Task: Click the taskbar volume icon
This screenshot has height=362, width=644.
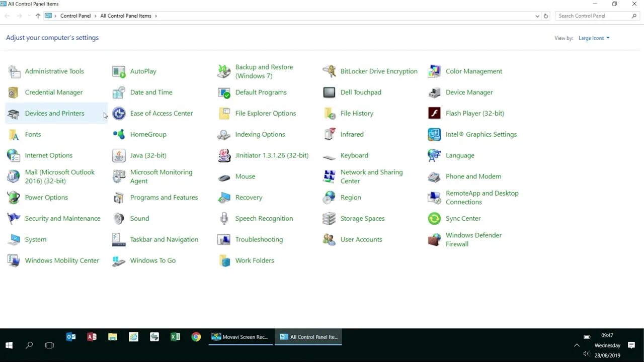Action: pos(586,354)
